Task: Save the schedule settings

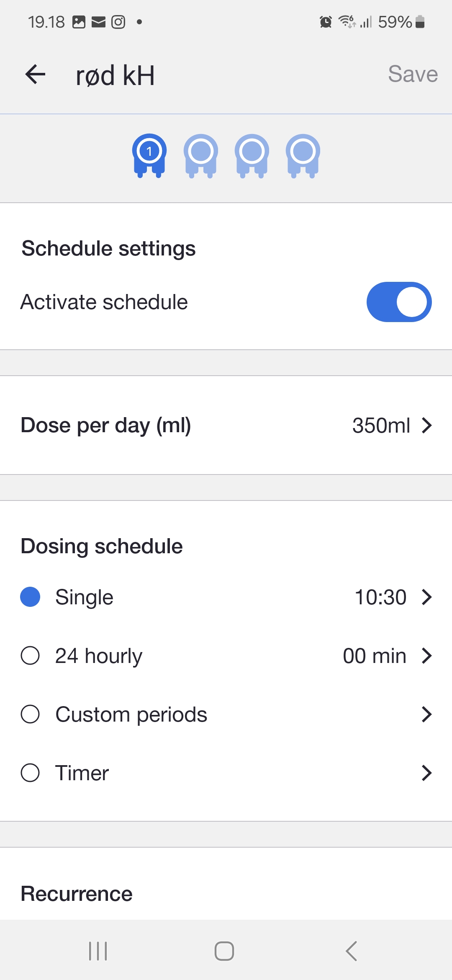Action: coord(413,74)
